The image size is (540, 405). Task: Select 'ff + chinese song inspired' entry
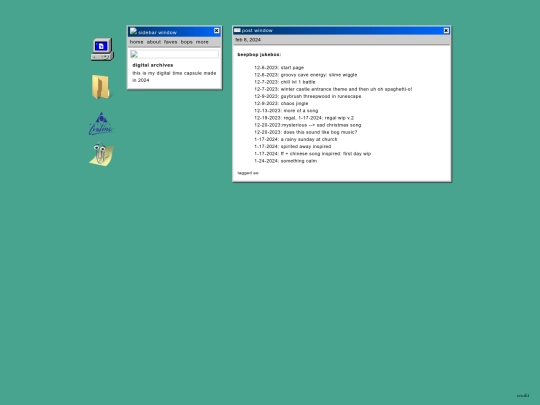click(312, 154)
